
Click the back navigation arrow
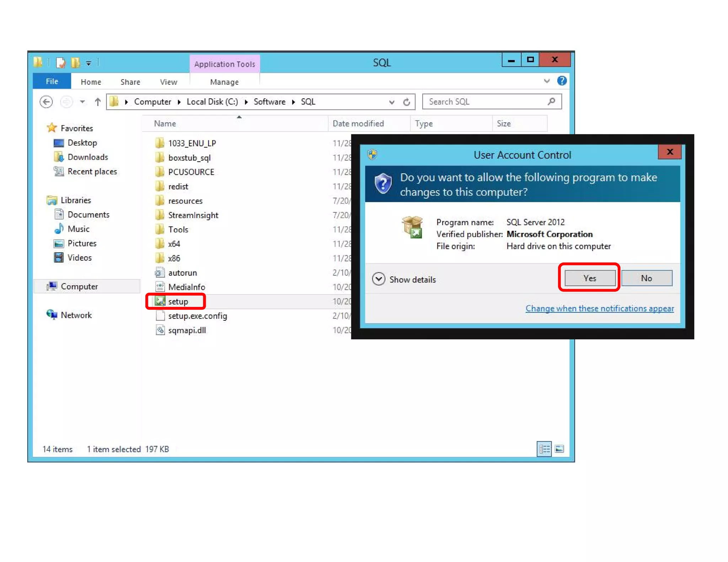(x=46, y=102)
